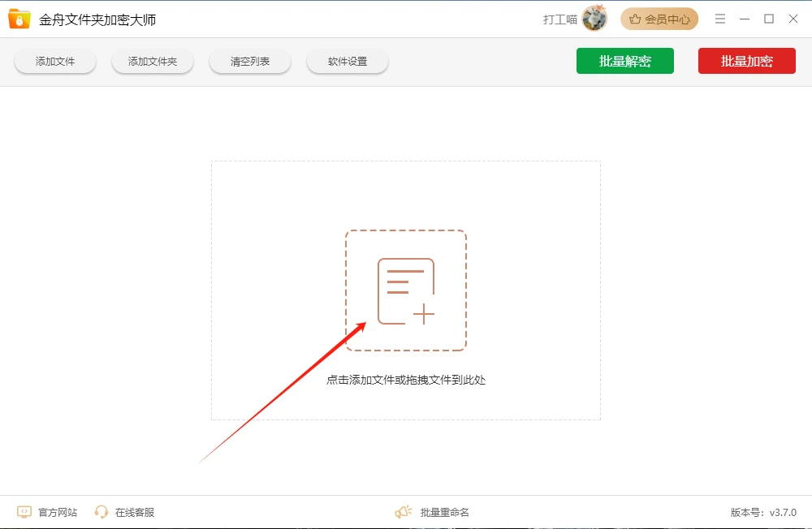
Task: Click the version label 版本号: v3.7.0
Action: [x=763, y=513]
